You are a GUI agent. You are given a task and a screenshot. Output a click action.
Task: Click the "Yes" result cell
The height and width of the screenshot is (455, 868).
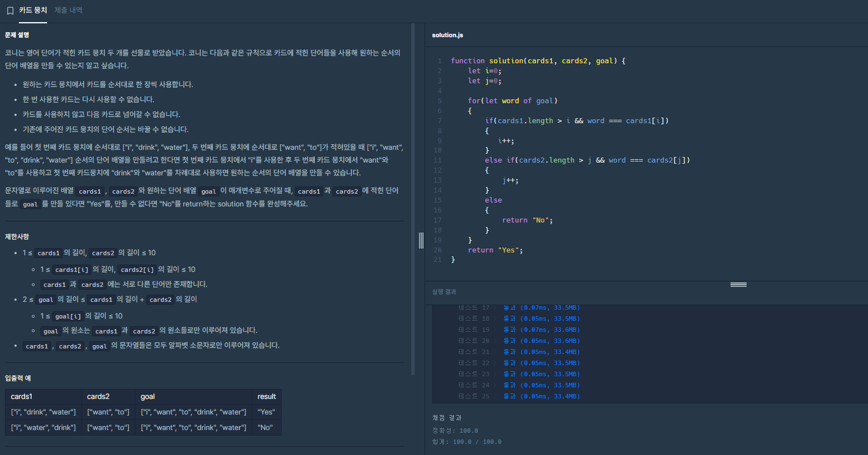click(x=267, y=412)
